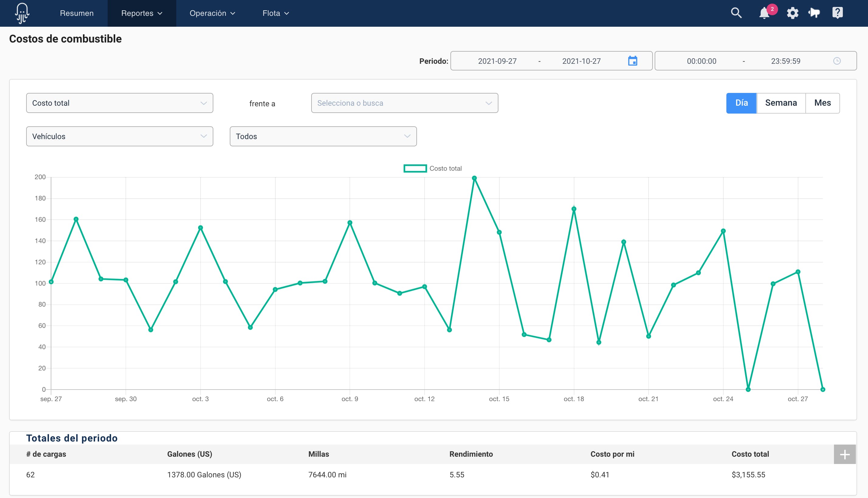Open the Operación menu

coord(212,13)
